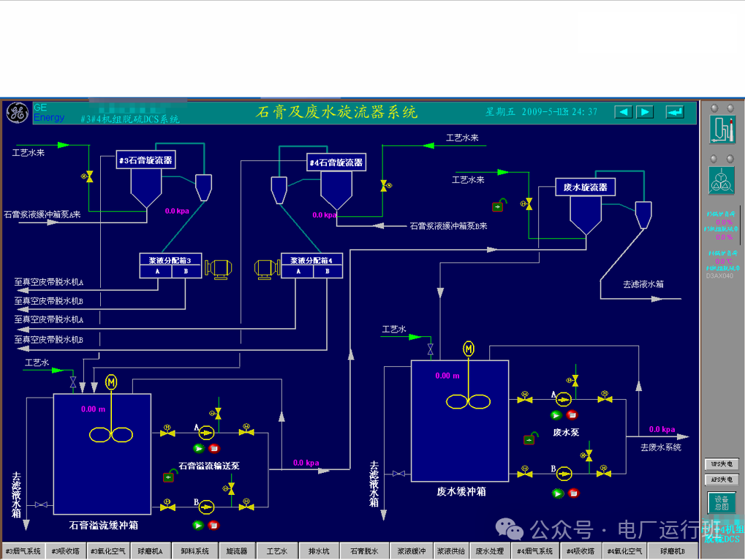
Task: Select section B of 浆液分配箱4
Action: tap(328, 271)
